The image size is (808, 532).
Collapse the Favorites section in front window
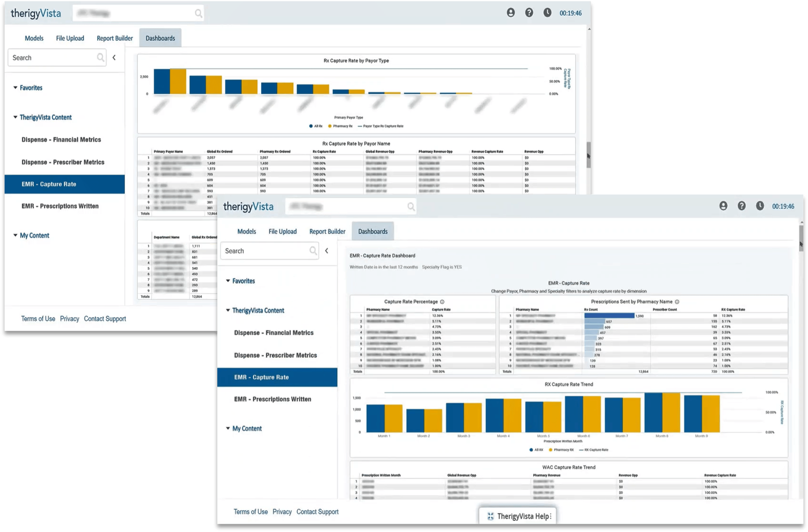228,281
